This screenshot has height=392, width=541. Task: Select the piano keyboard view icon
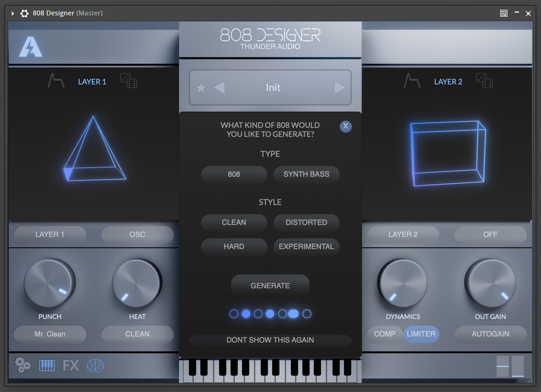point(47,365)
